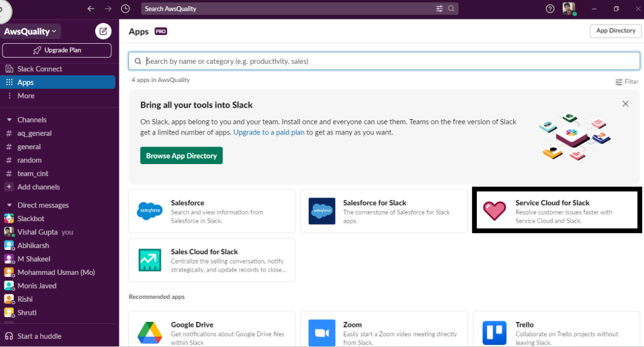The width and height of the screenshot is (644, 347).
Task: Select the Zoom recommended app
Action: (384, 329)
